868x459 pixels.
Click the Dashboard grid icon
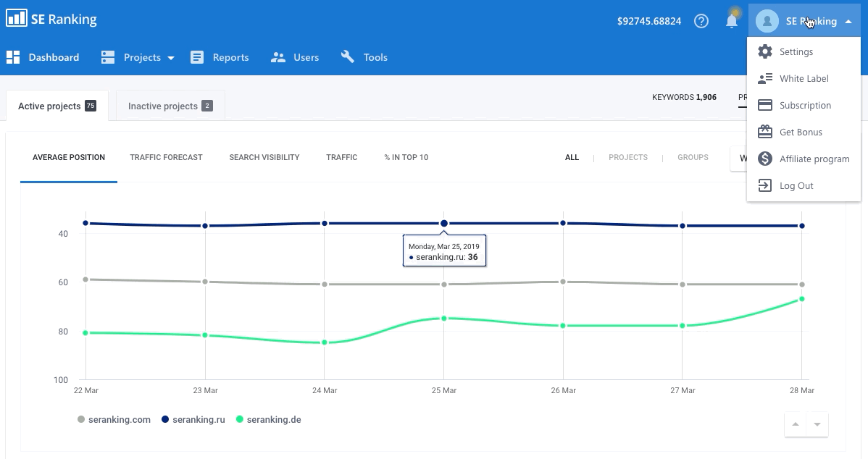click(x=13, y=57)
